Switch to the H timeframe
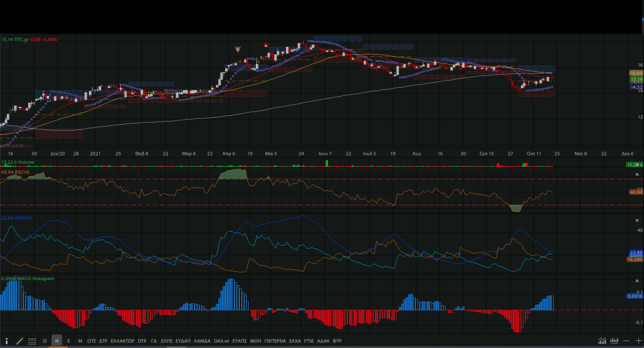The width and height of the screenshot is (644, 348). tap(57, 342)
